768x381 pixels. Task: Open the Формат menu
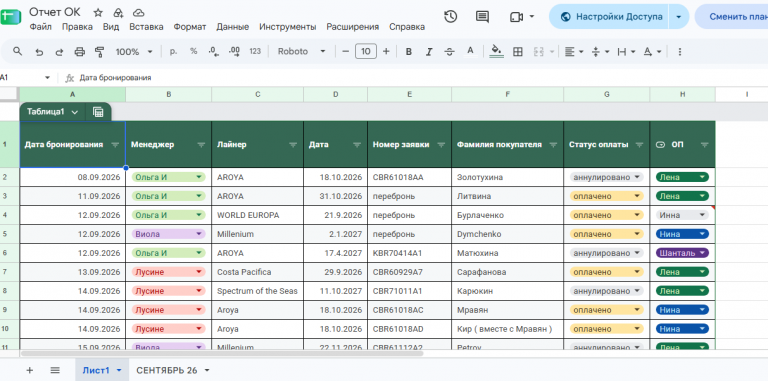point(190,27)
